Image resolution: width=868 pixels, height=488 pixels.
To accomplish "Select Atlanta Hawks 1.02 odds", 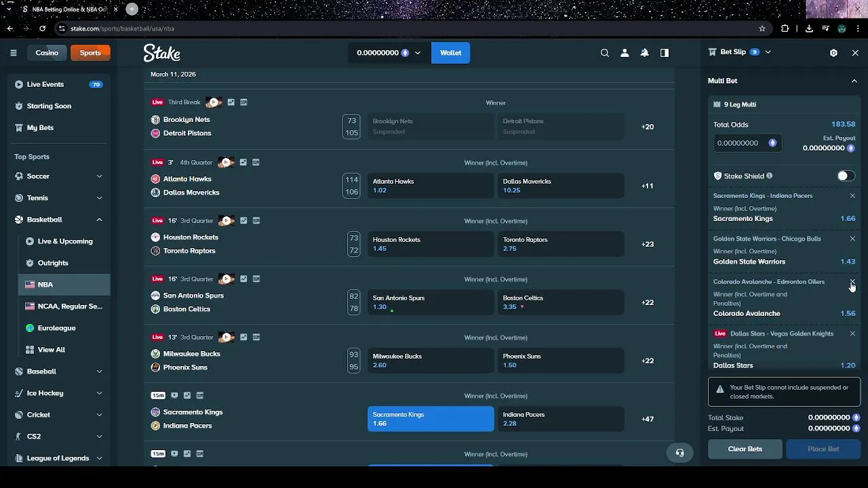I will click(x=430, y=186).
